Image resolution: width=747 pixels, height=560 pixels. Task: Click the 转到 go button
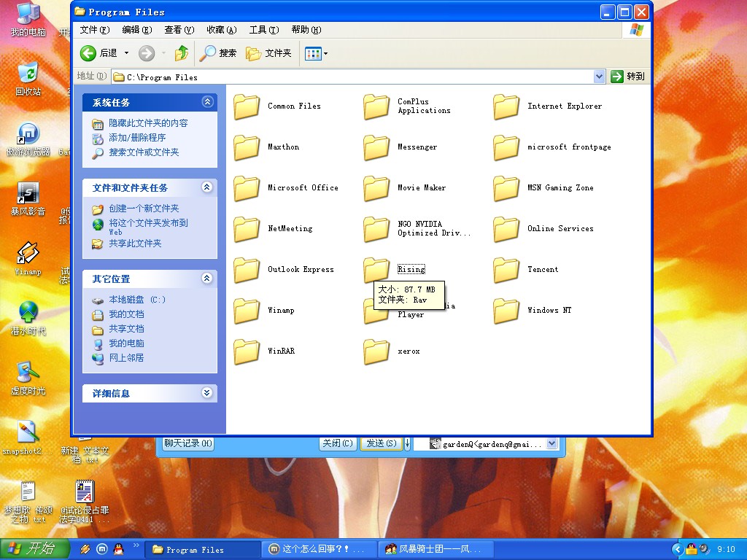click(628, 76)
